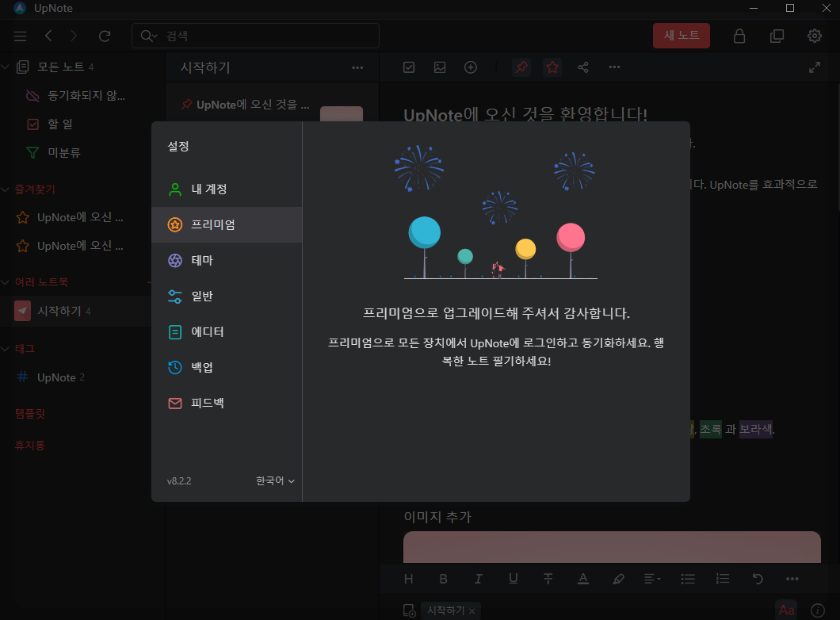Toggle bold formatting
The image size is (840, 620).
coord(443,579)
